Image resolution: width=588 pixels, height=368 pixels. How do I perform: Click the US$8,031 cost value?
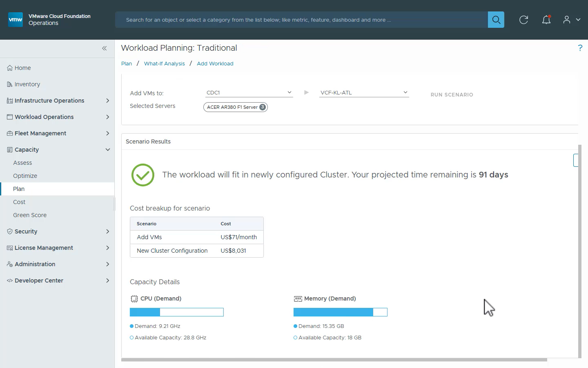pyautogui.click(x=233, y=251)
